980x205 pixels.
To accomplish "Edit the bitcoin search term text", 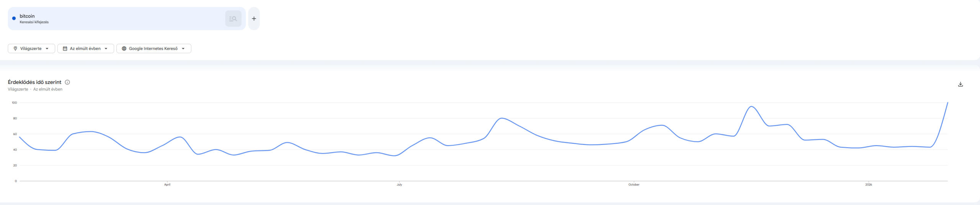I will 27,16.
